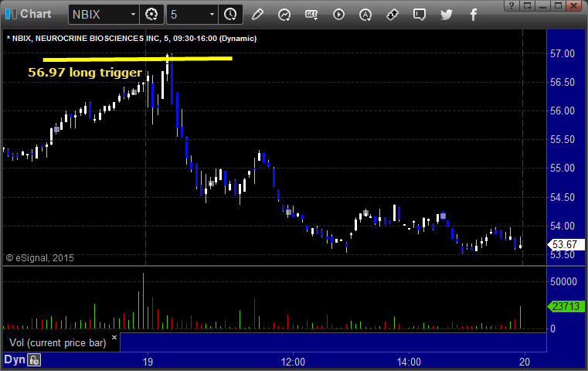
Task: Select the pencil drawing tools icon
Action: tap(257, 15)
